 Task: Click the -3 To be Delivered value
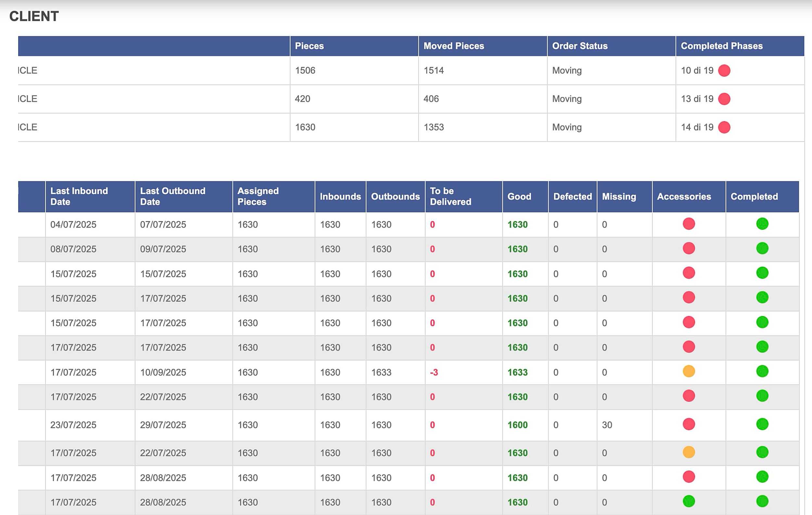pyautogui.click(x=434, y=372)
